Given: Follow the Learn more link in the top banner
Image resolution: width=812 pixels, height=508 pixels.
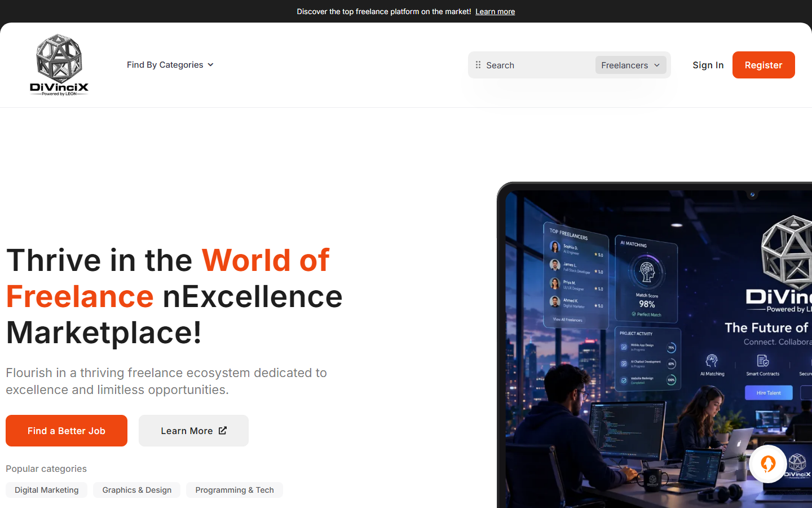Looking at the screenshot, I should [x=495, y=11].
